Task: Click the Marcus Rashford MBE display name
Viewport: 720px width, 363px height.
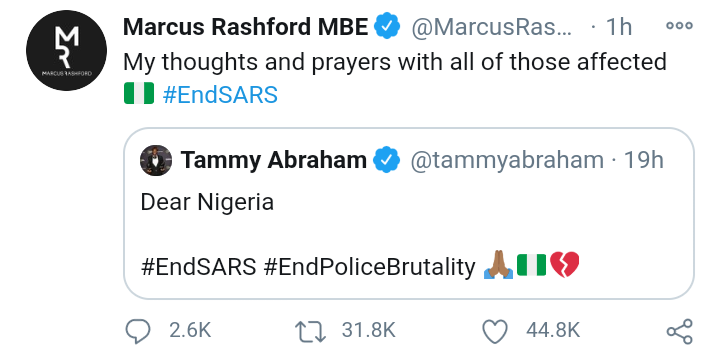Action: coord(246,27)
